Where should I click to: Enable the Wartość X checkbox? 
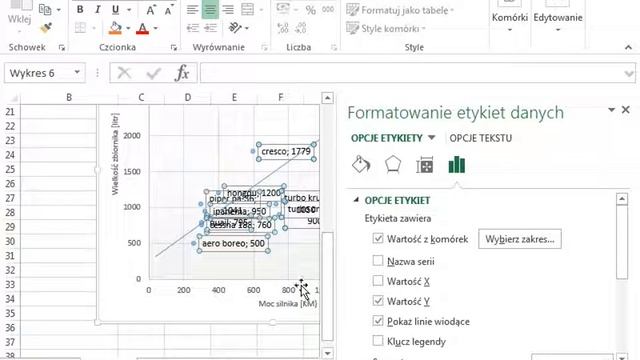pos(378,280)
